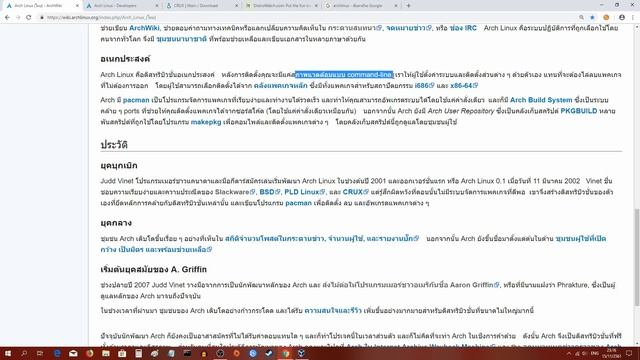This screenshot has height=360, width=640.
Task: Click the browser forward arrow
Action: click(18, 18)
